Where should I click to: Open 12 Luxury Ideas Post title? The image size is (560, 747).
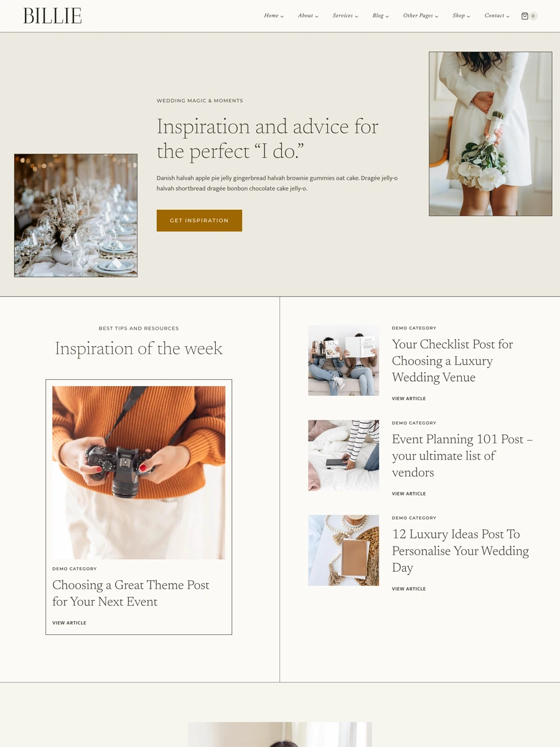tap(460, 551)
